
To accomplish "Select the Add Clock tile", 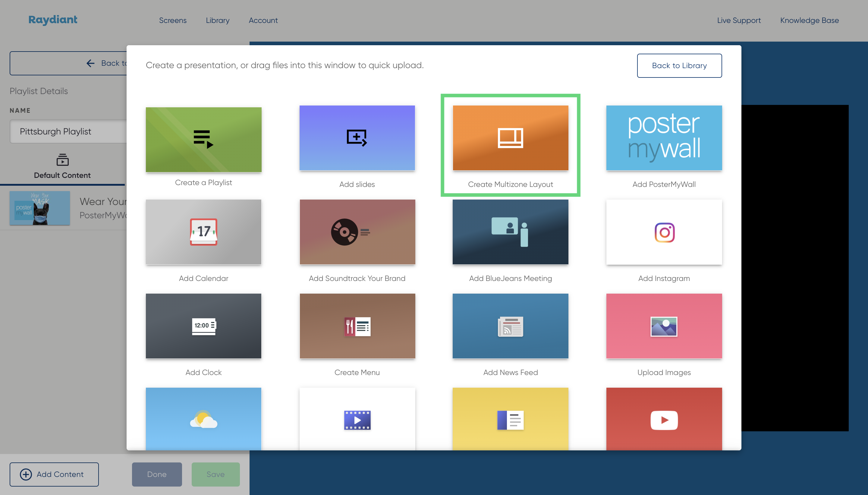I will pyautogui.click(x=203, y=326).
